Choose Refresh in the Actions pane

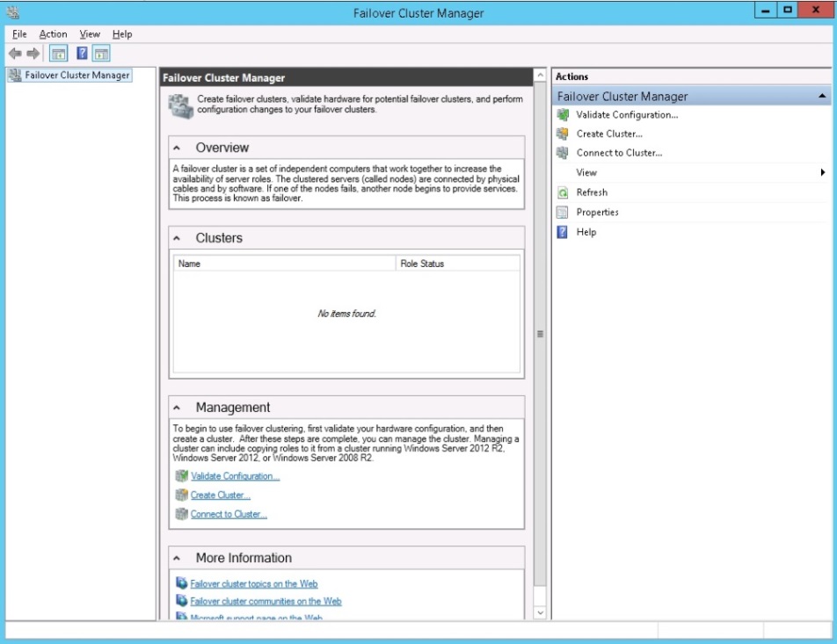click(592, 192)
